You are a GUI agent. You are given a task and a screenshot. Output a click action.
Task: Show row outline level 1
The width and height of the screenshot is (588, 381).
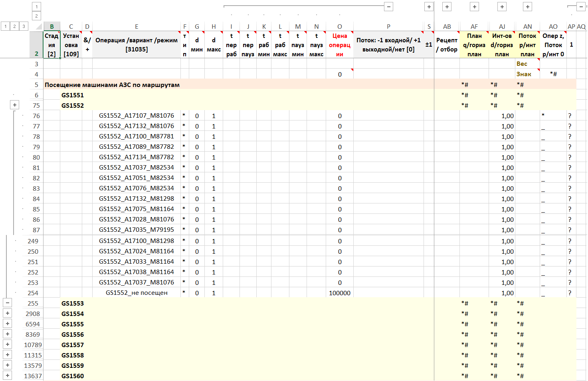point(6,26)
